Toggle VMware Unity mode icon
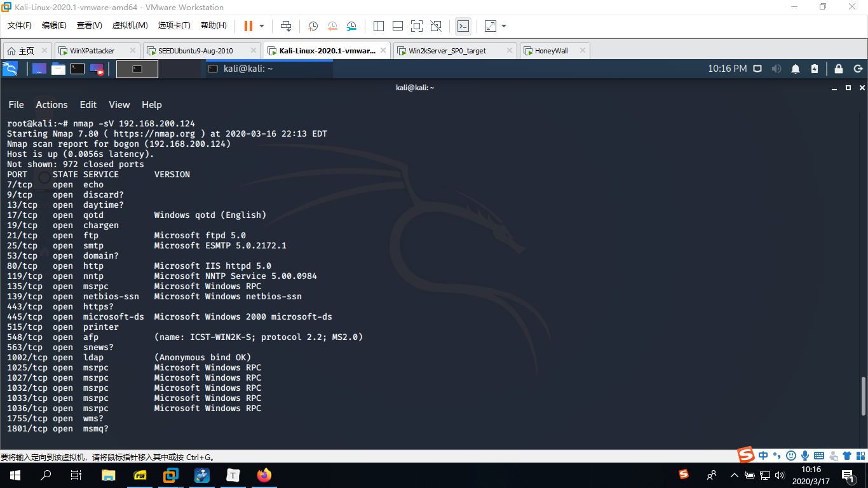868x488 pixels. 436,26
